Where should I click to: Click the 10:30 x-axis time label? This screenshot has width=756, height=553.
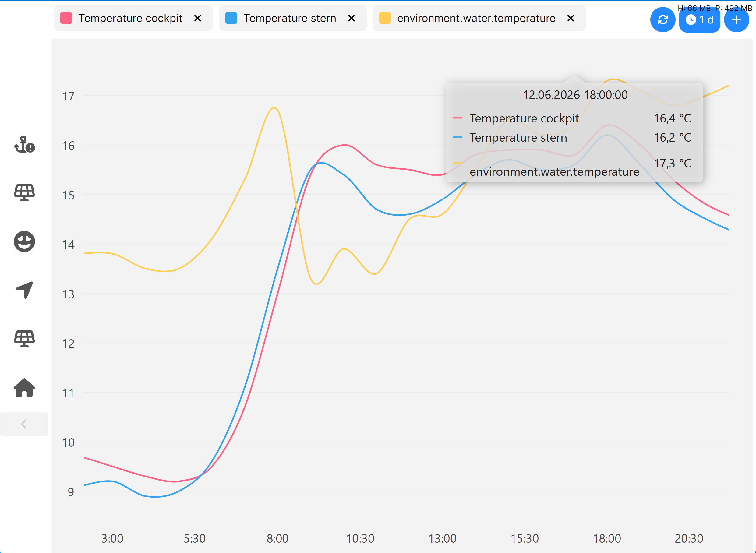[x=360, y=538]
